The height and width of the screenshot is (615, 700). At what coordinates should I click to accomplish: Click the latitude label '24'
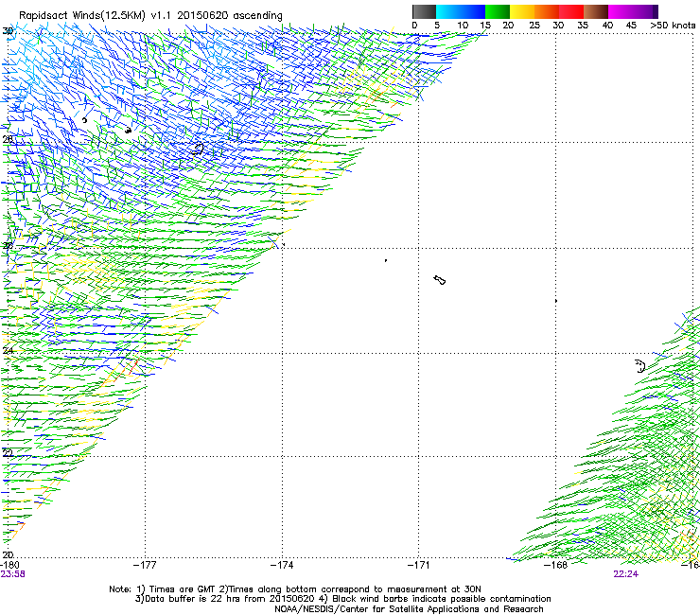[x=8, y=351]
